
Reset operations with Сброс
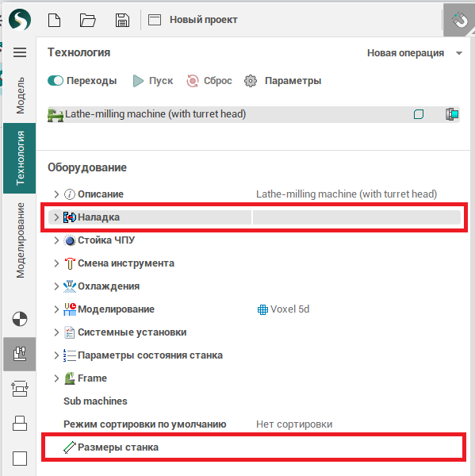(209, 81)
